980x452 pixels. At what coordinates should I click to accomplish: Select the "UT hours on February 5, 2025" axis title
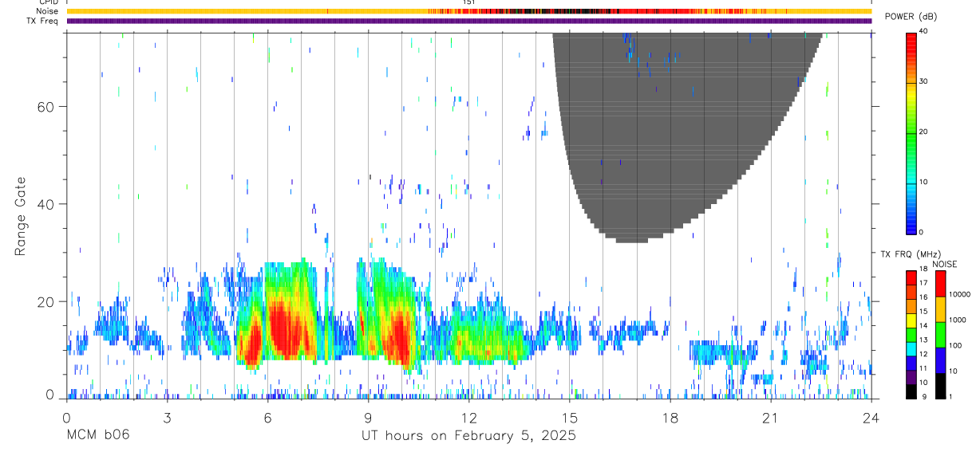click(x=469, y=436)
